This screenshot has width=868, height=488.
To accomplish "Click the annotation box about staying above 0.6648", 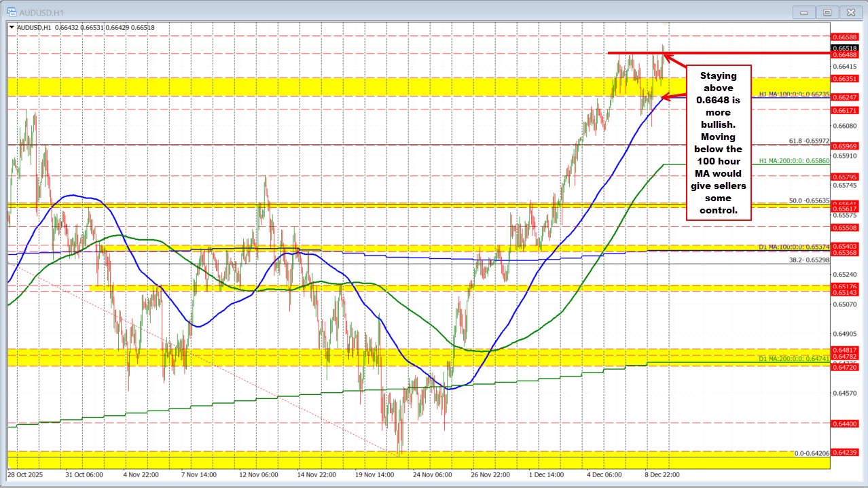I will [718, 143].
